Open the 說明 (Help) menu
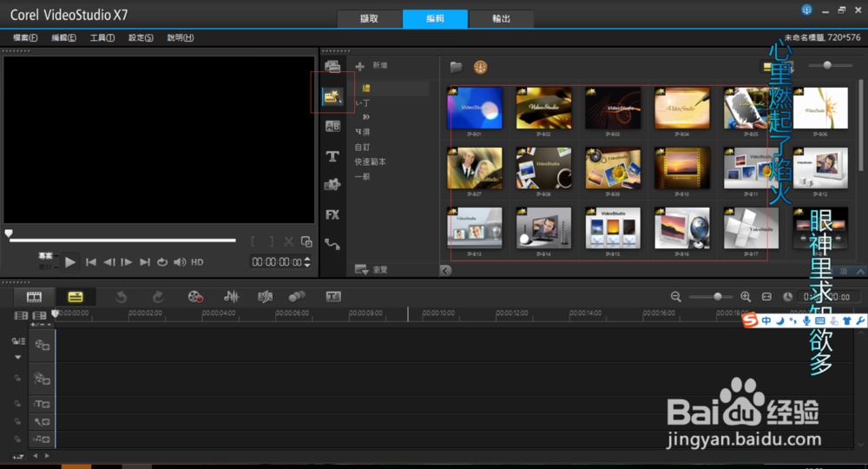The height and width of the screenshot is (469, 868). coord(180,37)
